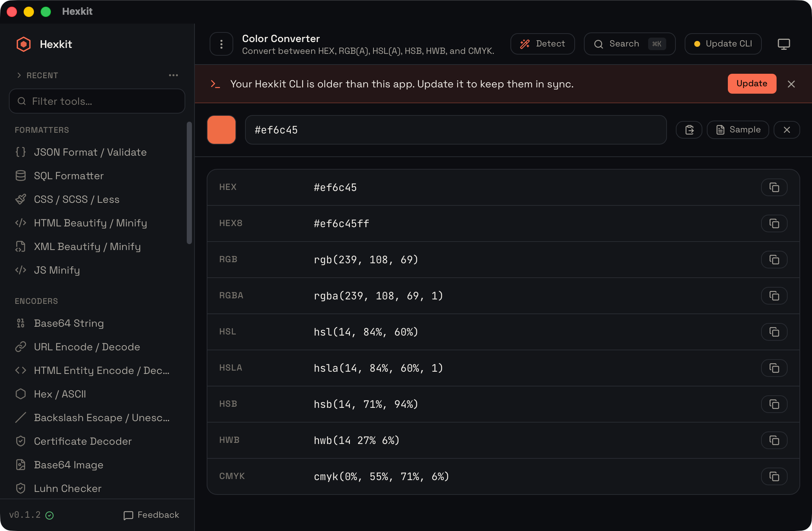The height and width of the screenshot is (531, 812).
Task: Open the Feedback link
Action: coord(151,515)
